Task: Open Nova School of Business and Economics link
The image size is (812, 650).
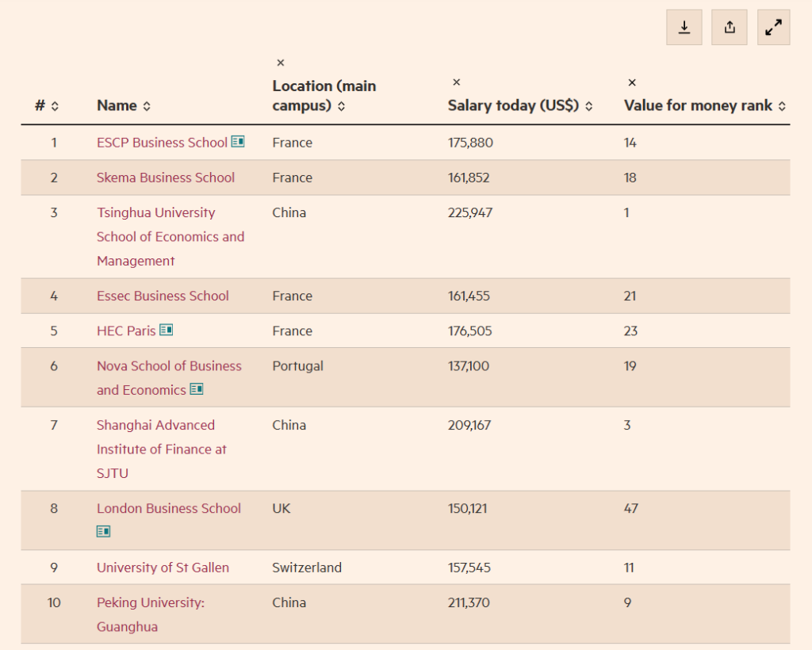Action: 170,378
